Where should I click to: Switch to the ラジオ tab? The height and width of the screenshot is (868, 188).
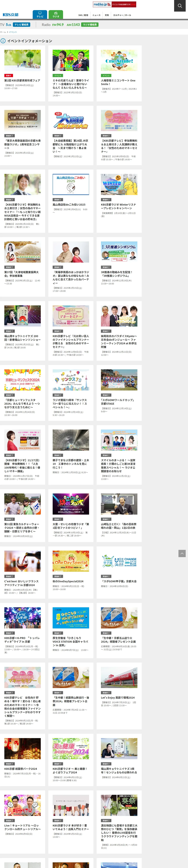(x=56, y=14)
